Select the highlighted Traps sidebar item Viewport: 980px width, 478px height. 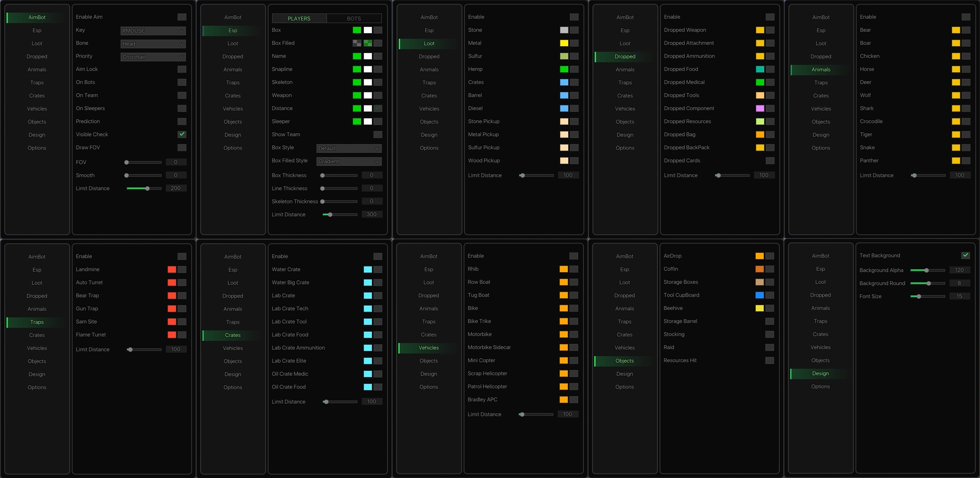tap(37, 322)
